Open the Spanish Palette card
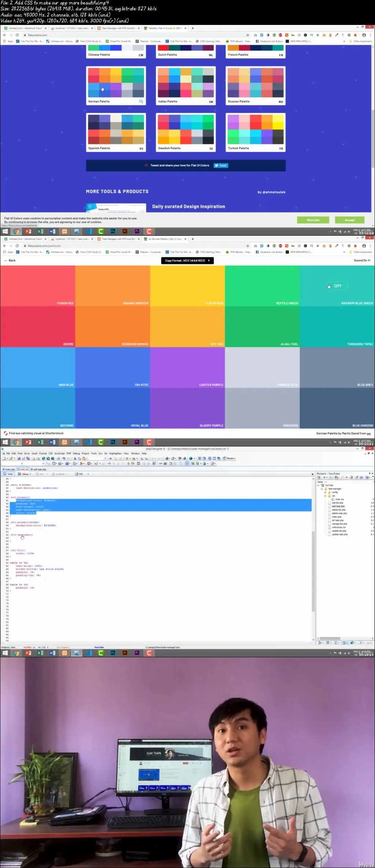The height and width of the screenshot is (868, 375). (116, 132)
